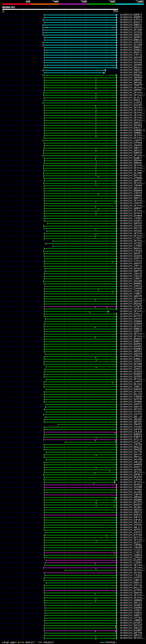Open hit UniRef100_A1DF27
The width and height of the screenshot is (146, 644).
pos(131,331)
